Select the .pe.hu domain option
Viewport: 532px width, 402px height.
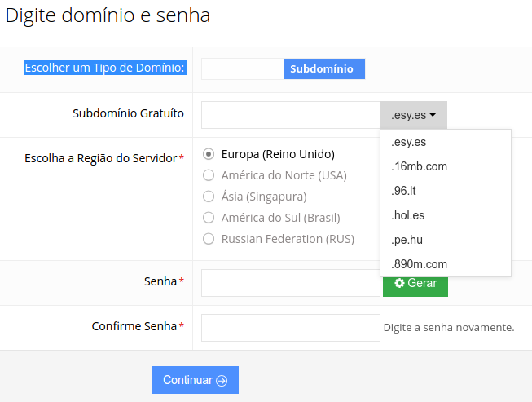(407, 240)
